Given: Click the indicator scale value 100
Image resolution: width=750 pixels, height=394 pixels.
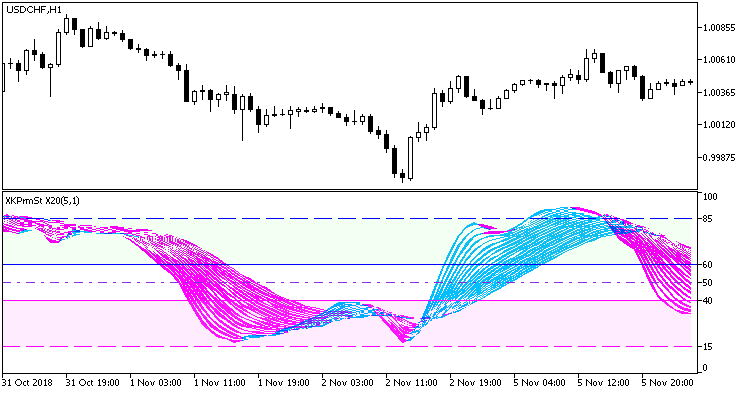Looking at the screenshot, I should tap(710, 197).
